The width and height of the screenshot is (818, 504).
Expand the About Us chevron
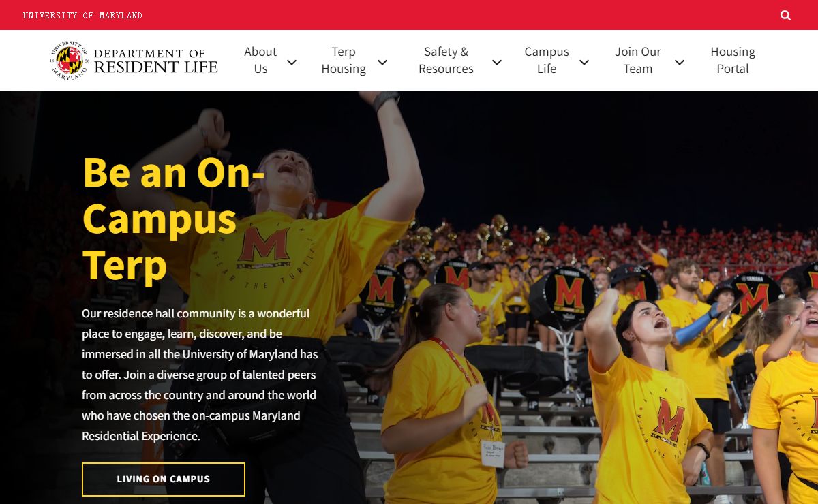tap(292, 62)
